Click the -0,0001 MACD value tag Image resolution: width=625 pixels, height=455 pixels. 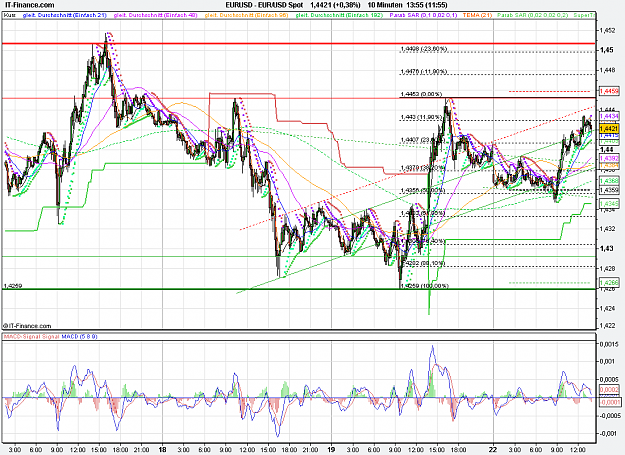(x=609, y=402)
